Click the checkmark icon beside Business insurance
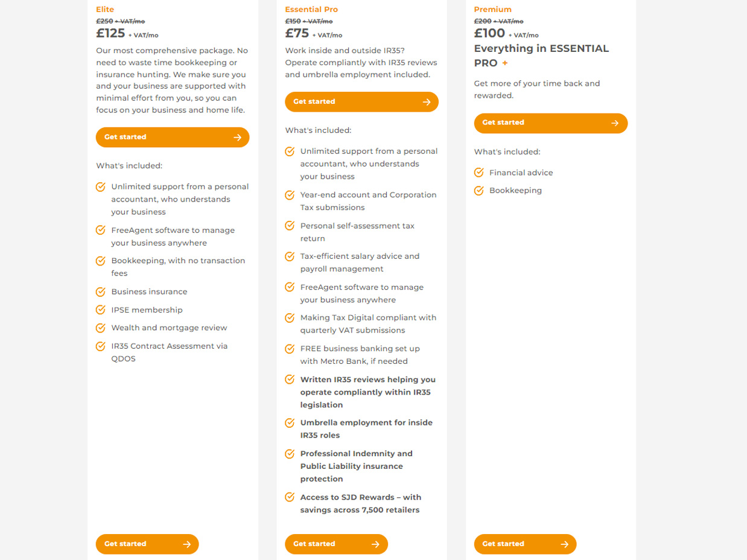 (x=101, y=291)
